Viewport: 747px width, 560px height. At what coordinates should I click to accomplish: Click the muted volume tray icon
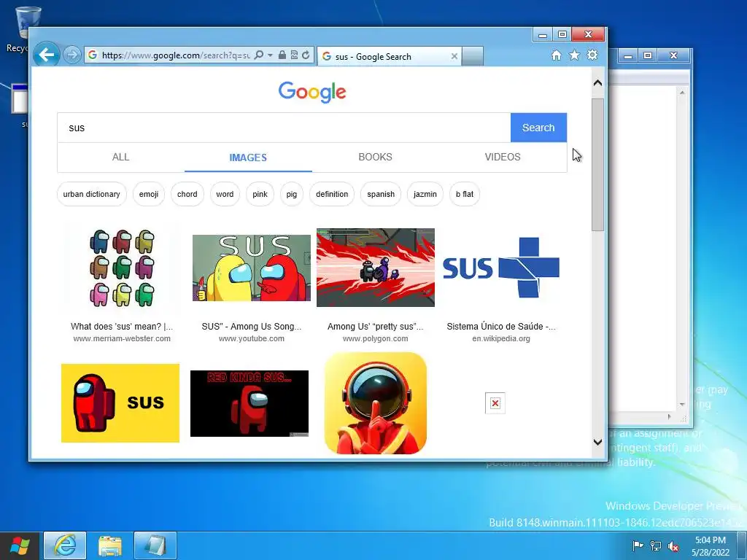coord(673,545)
